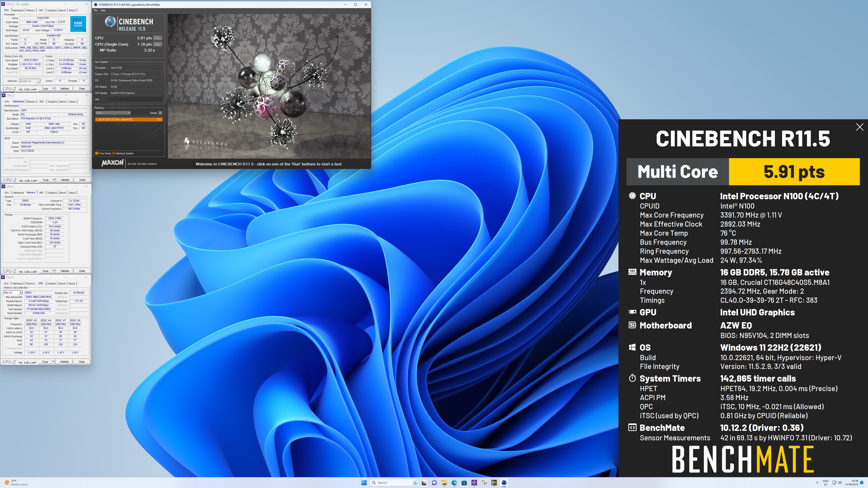The width and height of the screenshot is (868, 488).
Task: Click the Identical System legend swatch
Action: (x=114, y=154)
